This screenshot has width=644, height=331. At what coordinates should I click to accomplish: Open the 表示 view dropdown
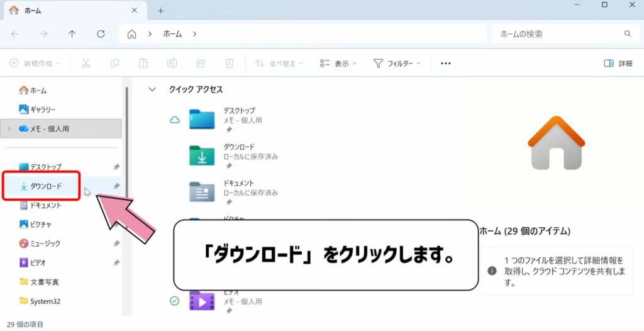(338, 64)
